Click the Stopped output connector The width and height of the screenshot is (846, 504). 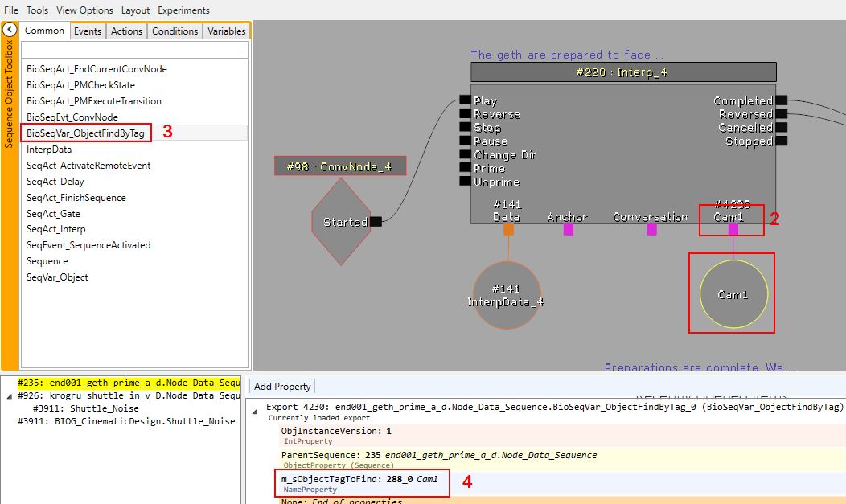(x=781, y=141)
